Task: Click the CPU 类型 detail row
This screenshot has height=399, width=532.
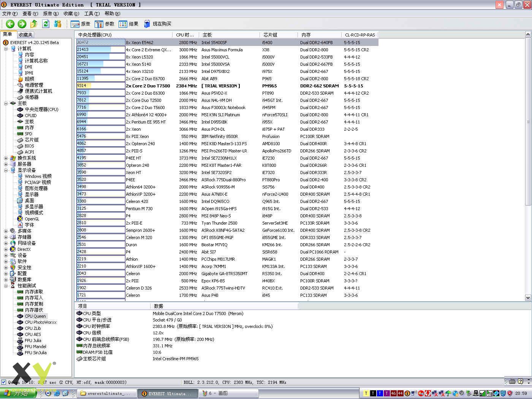Action: click(160, 313)
